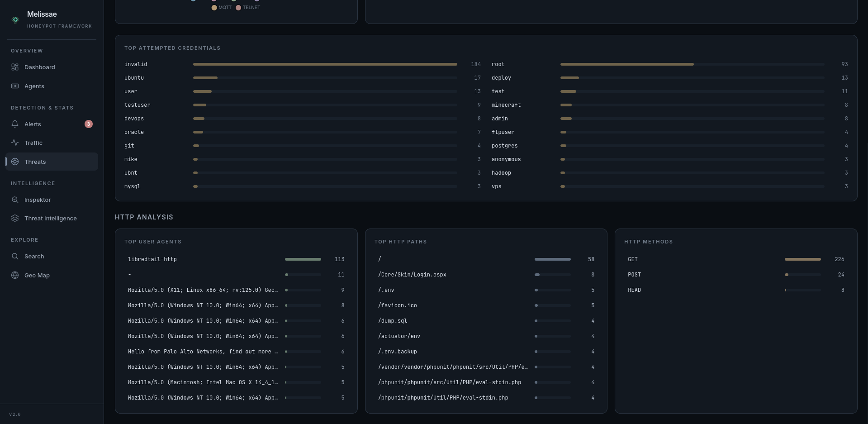The width and height of the screenshot is (868, 424).
Task: Toggle the TELNET legend dot
Action: click(238, 8)
